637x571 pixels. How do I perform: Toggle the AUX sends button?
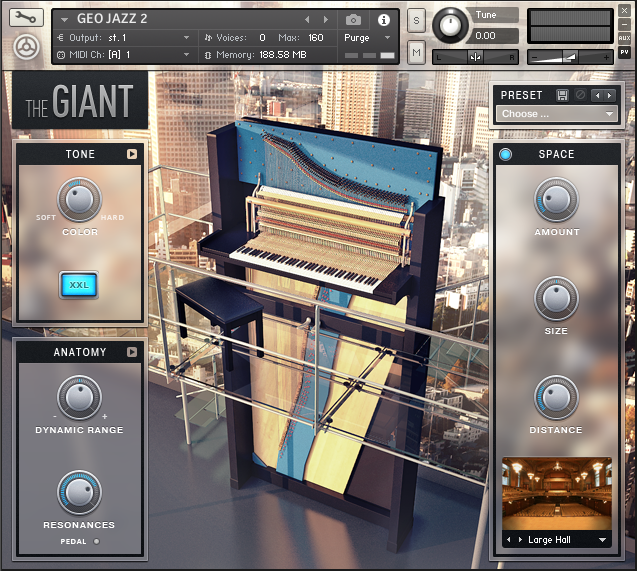pyautogui.click(x=624, y=38)
